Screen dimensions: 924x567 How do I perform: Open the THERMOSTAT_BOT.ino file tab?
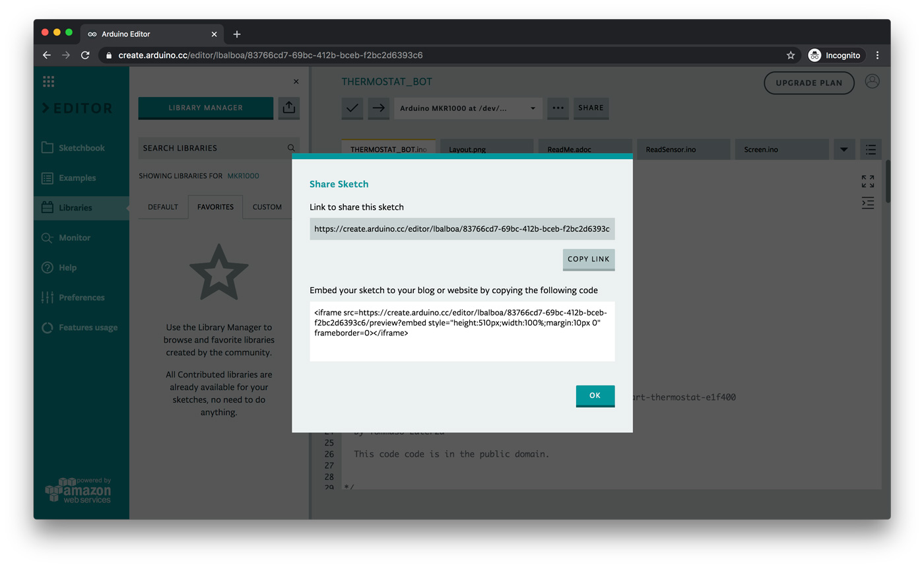pyautogui.click(x=388, y=149)
